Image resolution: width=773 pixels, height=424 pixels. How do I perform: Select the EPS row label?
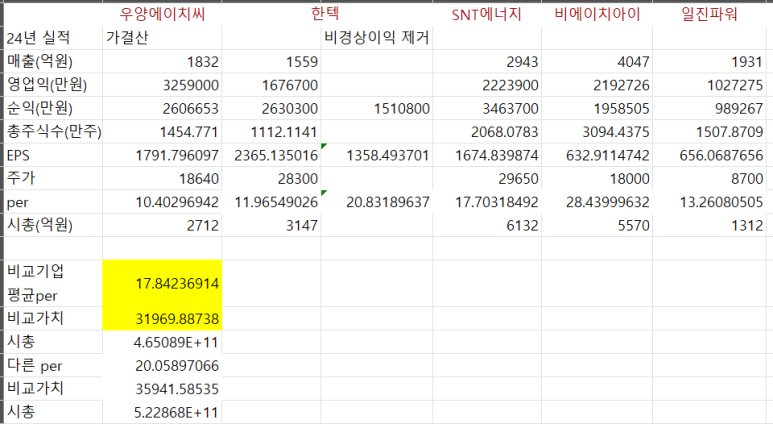point(53,155)
